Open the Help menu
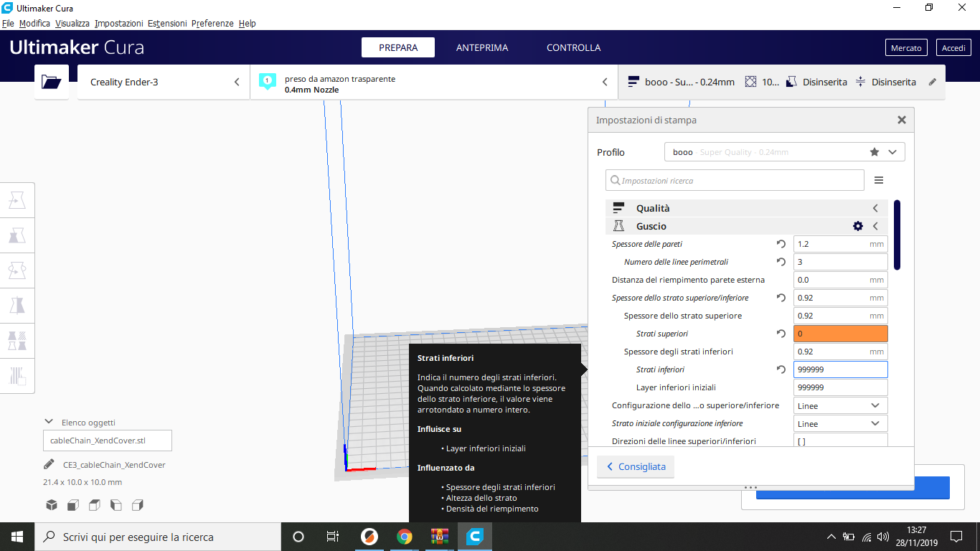The height and width of the screenshot is (551, 980). pyautogui.click(x=248, y=23)
